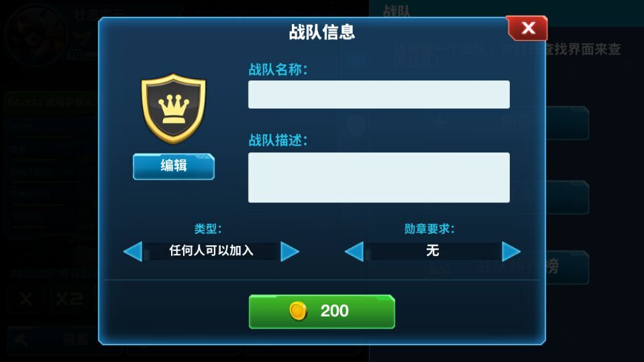
Task: Click the 战队名称 text field
Action: coord(378,95)
